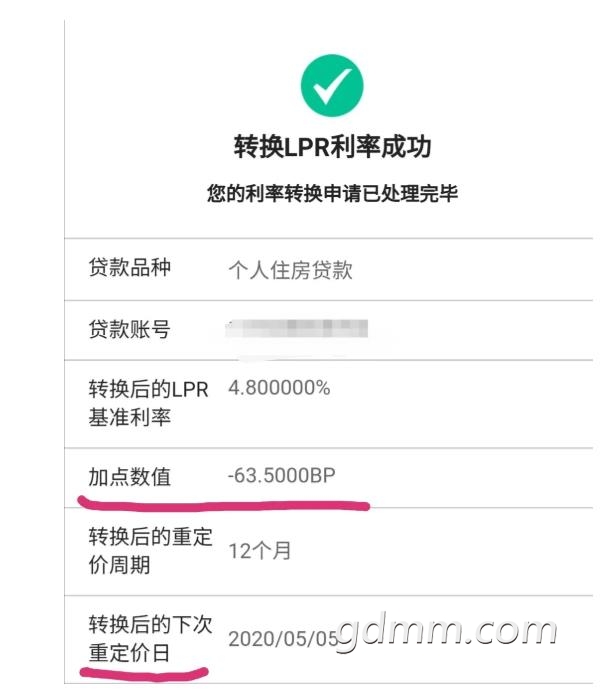Click the 转换后的下次重定价日 label
This screenshot has height=693, width=605.
[150, 639]
